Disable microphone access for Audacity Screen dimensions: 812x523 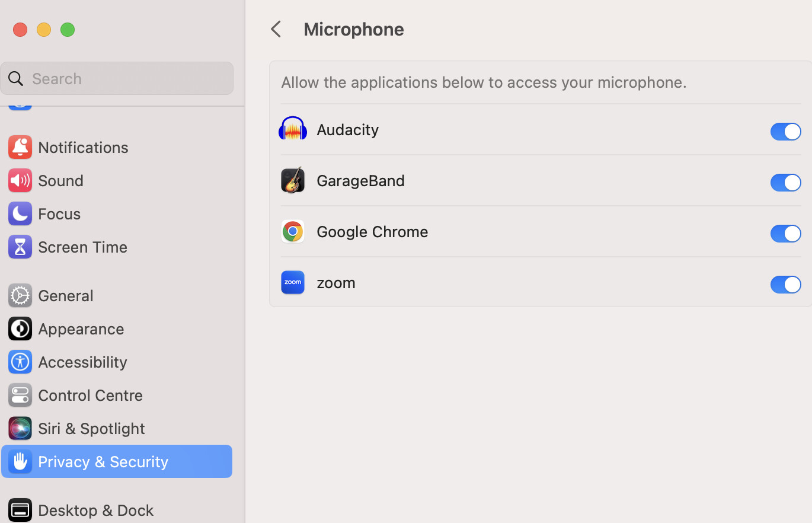click(x=785, y=132)
